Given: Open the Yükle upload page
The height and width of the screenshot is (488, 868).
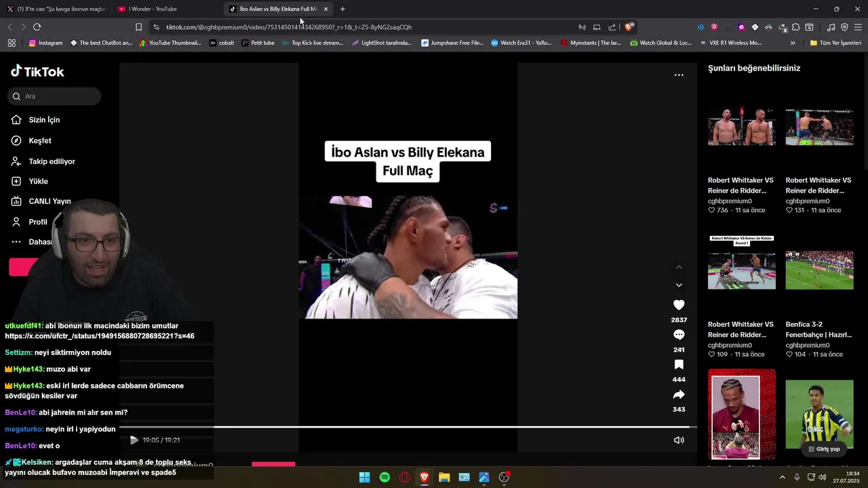Looking at the screenshot, I should (x=29, y=181).
